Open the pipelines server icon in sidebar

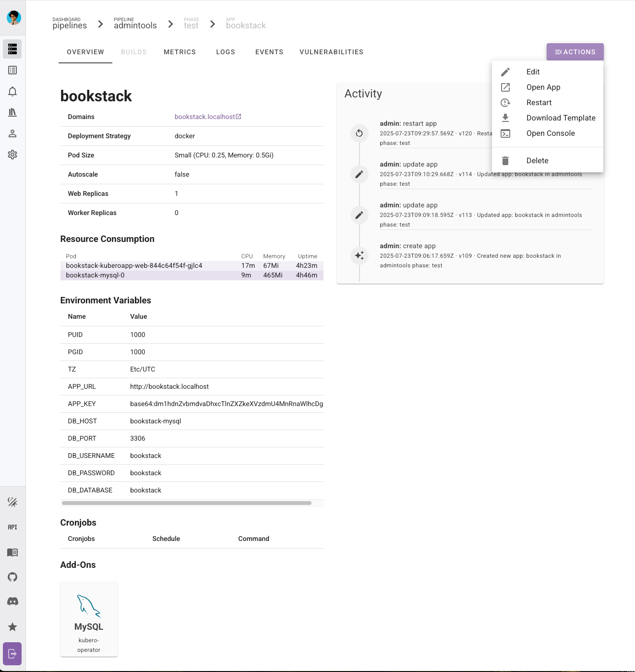(12, 49)
